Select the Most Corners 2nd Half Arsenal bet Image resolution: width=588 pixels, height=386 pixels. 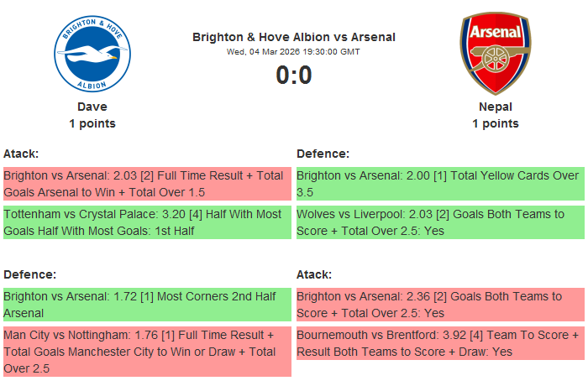pos(147,305)
